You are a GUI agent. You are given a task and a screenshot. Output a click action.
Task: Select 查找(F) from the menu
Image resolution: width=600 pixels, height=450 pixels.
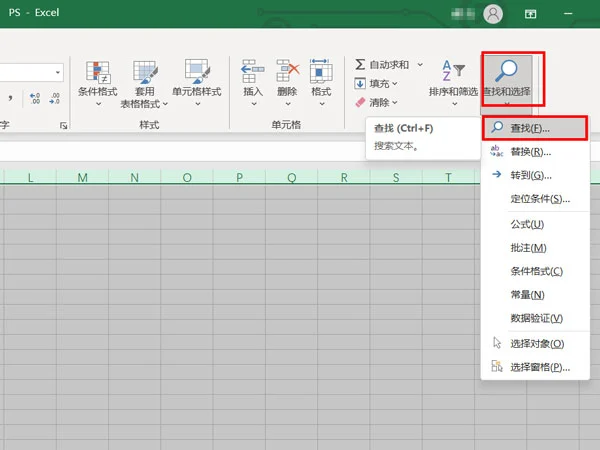point(532,128)
